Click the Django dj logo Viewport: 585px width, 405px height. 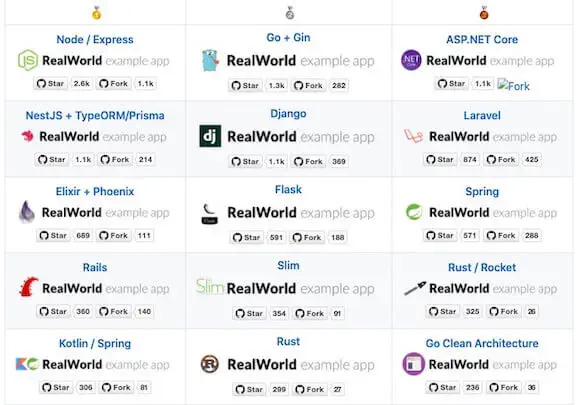[210, 136]
